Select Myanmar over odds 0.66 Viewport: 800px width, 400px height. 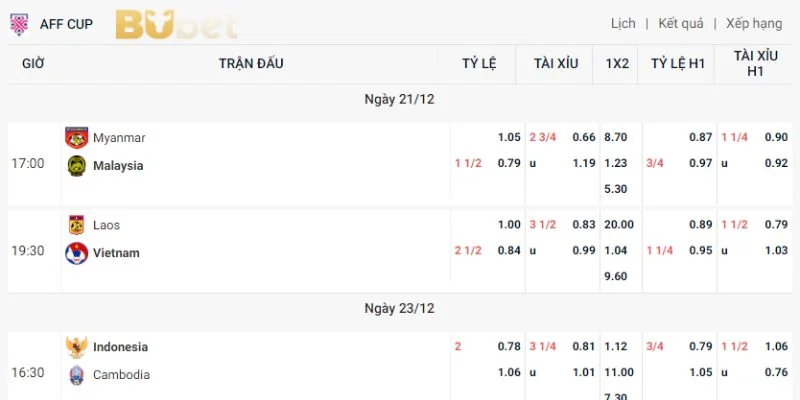(x=584, y=137)
